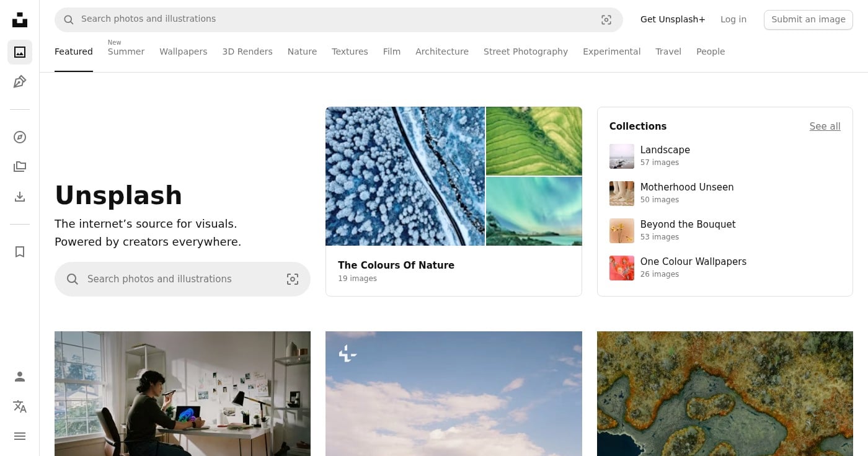Screen dimensions: 868x456
Task: Open the Landscape collection
Action: pyautogui.click(x=665, y=150)
